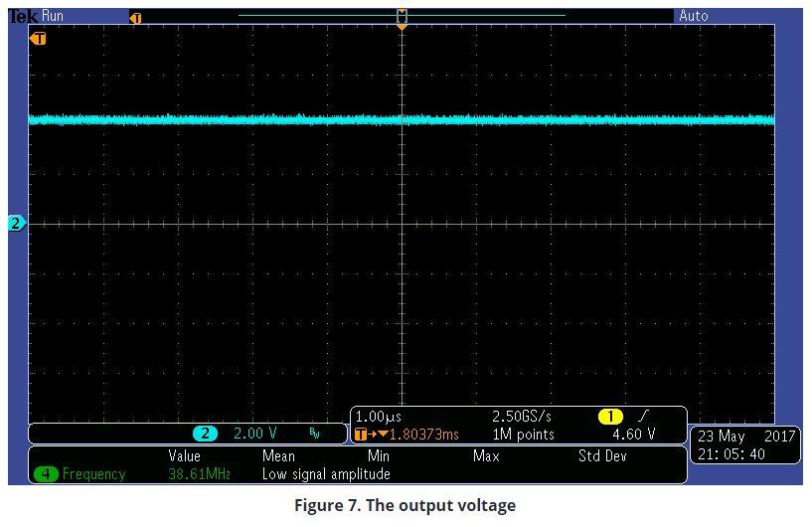Click the 4.60 V trigger level readout
The image size is (812, 527).
click(x=634, y=434)
